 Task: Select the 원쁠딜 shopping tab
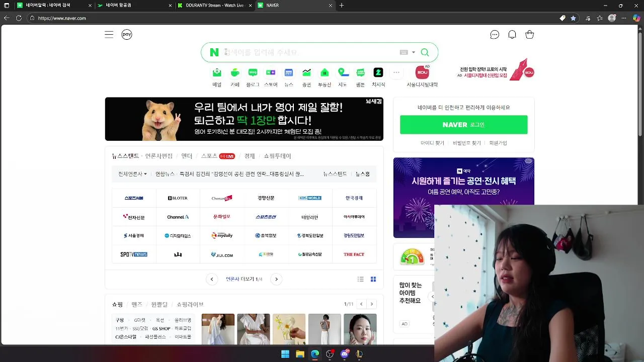click(159, 304)
